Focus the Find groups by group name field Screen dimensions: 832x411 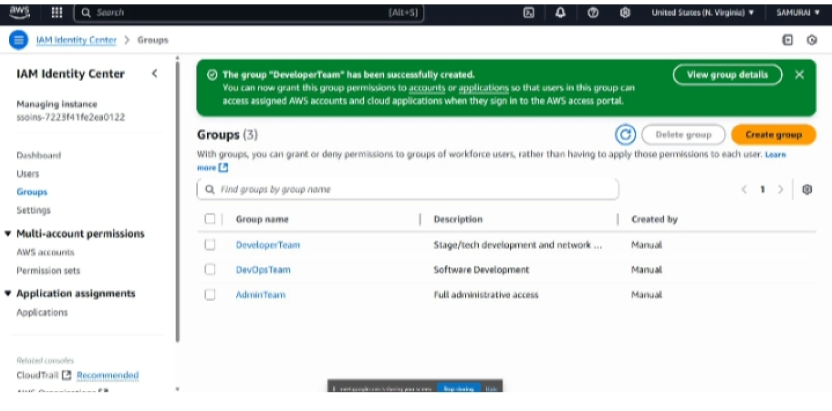coord(408,189)
